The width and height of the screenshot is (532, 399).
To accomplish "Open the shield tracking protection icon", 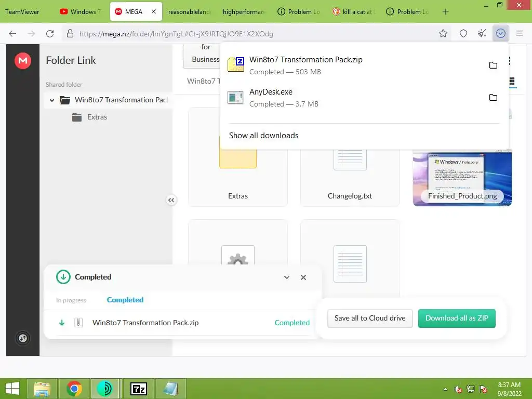I will [x=463, y=33].
